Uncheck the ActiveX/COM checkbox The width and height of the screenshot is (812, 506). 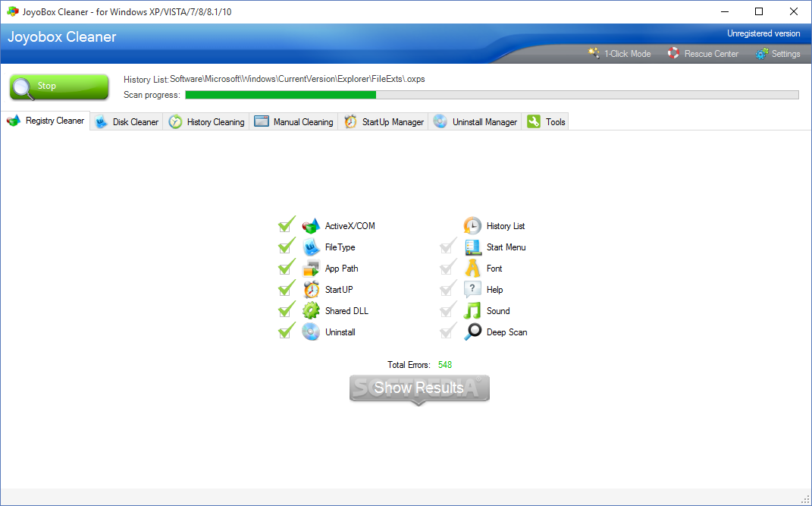286,225
